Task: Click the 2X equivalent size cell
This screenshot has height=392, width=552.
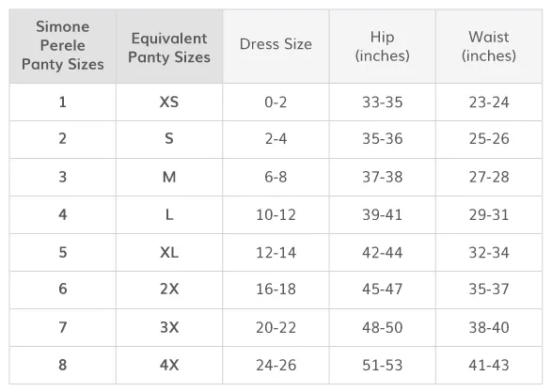Action: pos(169,290)
